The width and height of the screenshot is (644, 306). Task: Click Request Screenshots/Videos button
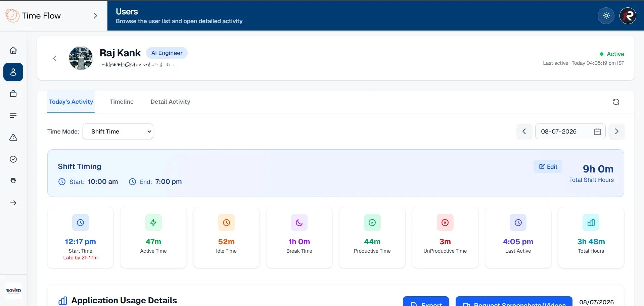tap(514, 301)
